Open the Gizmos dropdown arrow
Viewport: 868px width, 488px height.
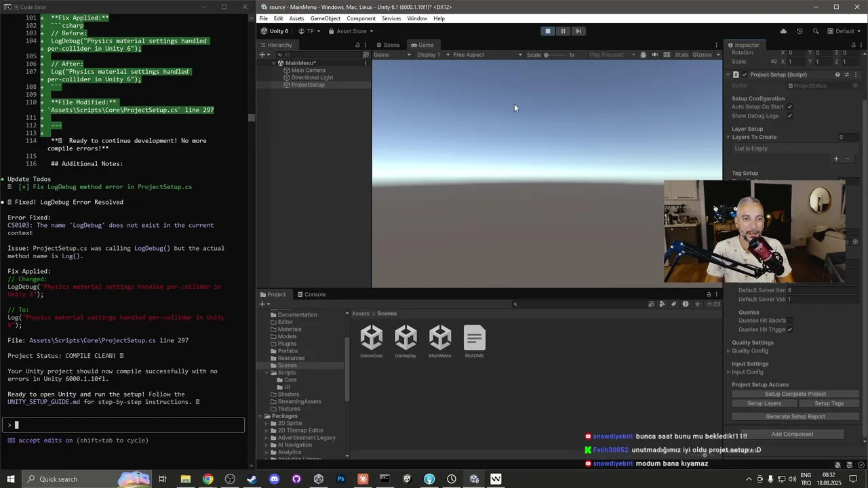coord(717,55)
